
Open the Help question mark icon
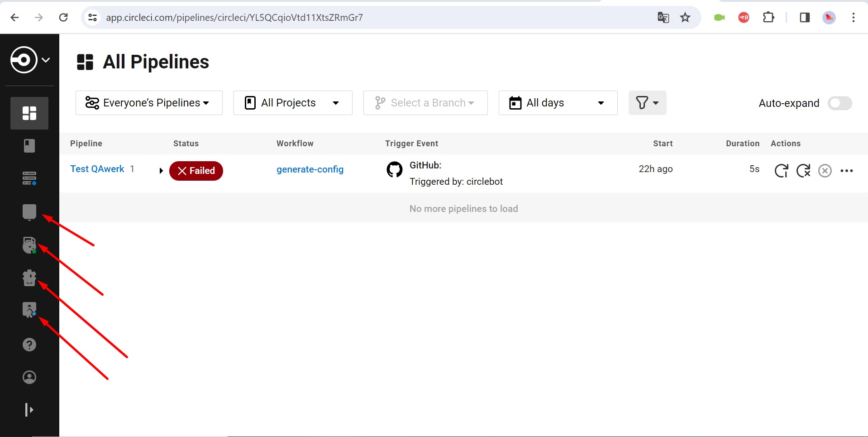coord(29,345)
